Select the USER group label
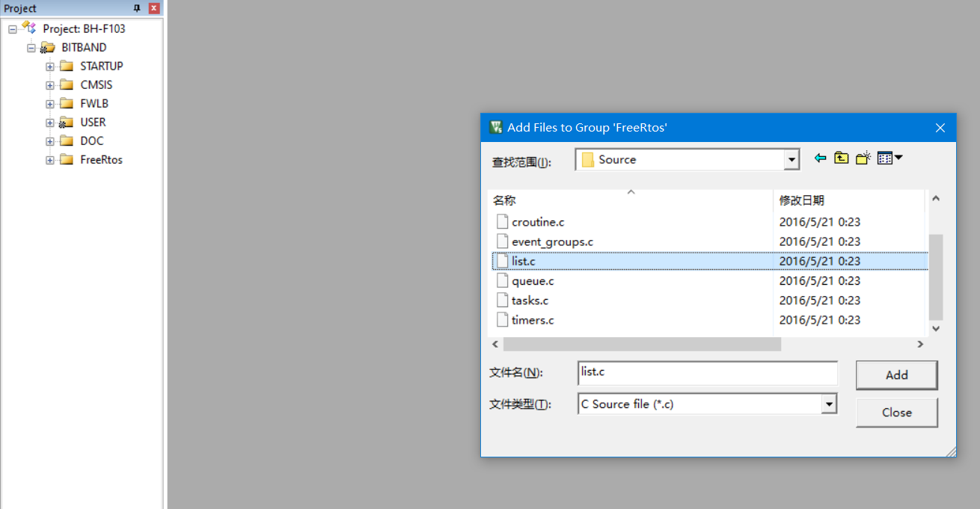This screenshot has height=509, width=980. pyautogui.click(x=93, y=122)
